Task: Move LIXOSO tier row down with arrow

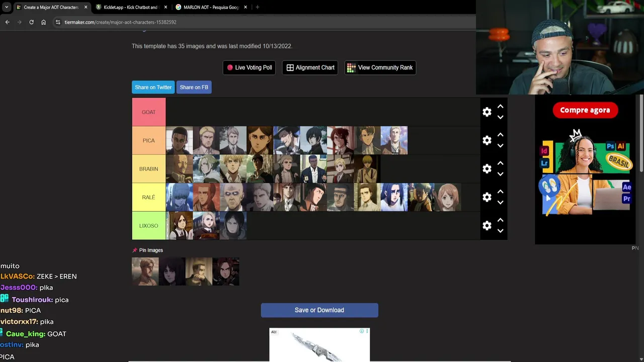Action: (500, 231)
